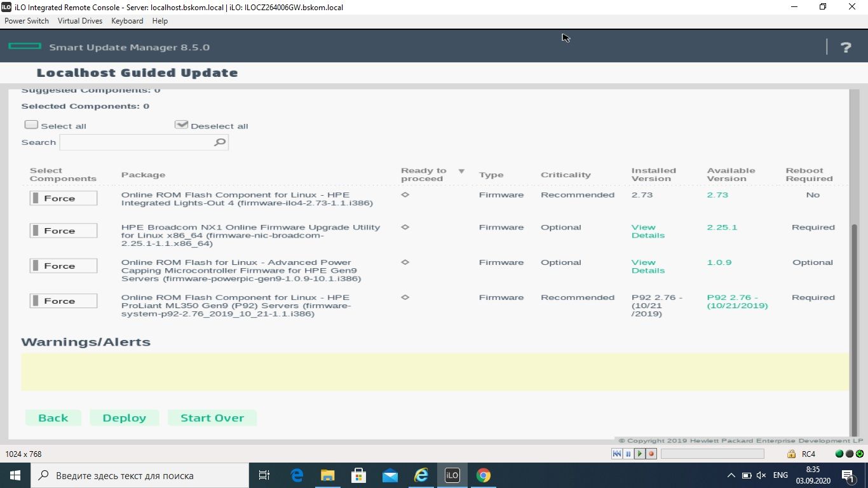Click the battery tray icon
The image size is (868, 488).
click(x=747, y=475)
